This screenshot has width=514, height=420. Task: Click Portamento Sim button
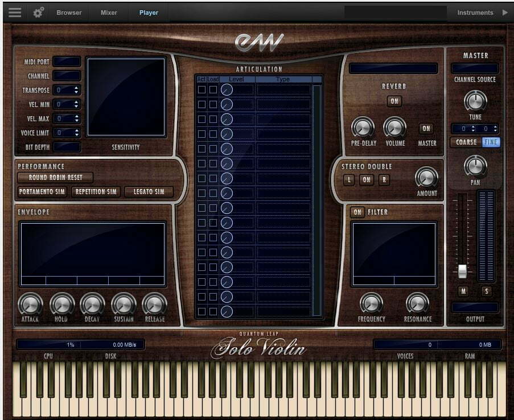42,191
